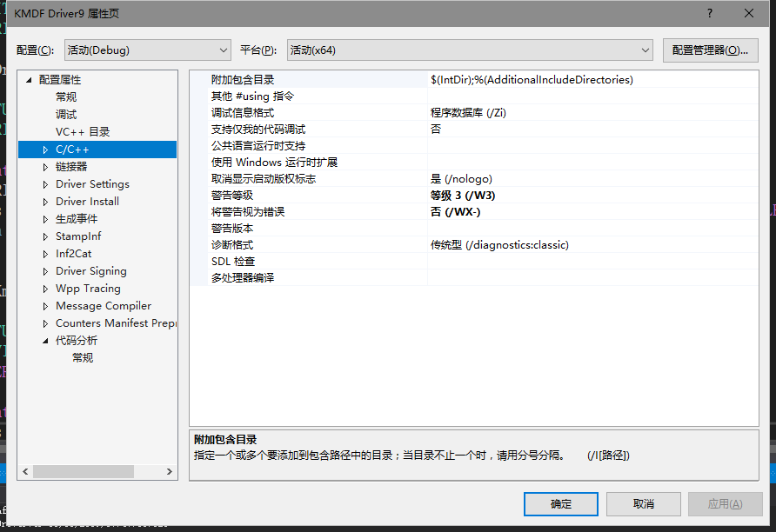The width and height of the screenshot is (776, 532).
Task: Expand Inf2Cat node arrow
Action: [45, 254]
